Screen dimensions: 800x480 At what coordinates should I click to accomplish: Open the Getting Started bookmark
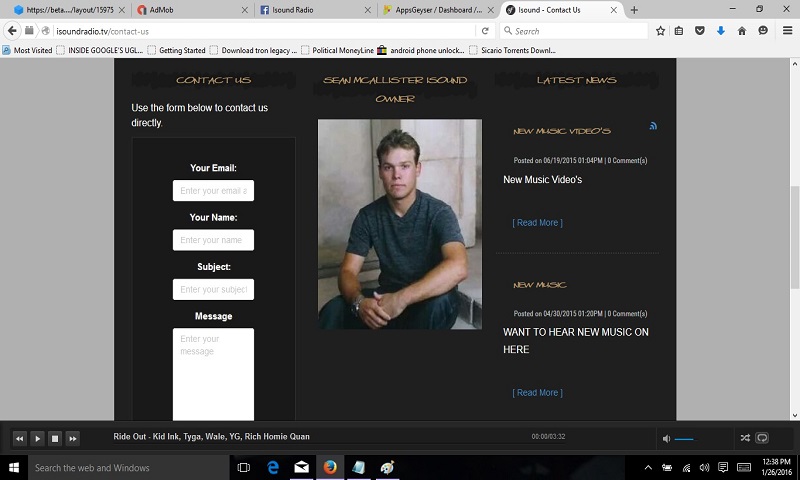(x=177, y=50)
